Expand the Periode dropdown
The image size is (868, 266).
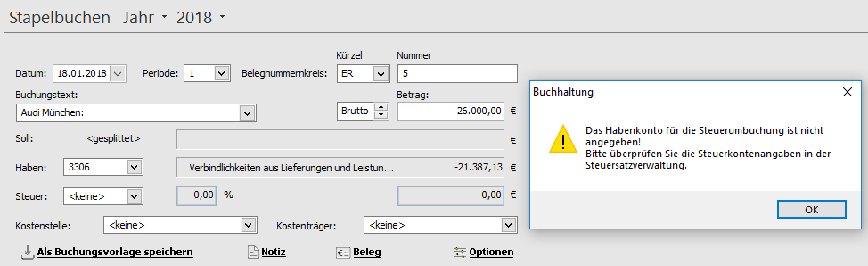coord(221,74)
